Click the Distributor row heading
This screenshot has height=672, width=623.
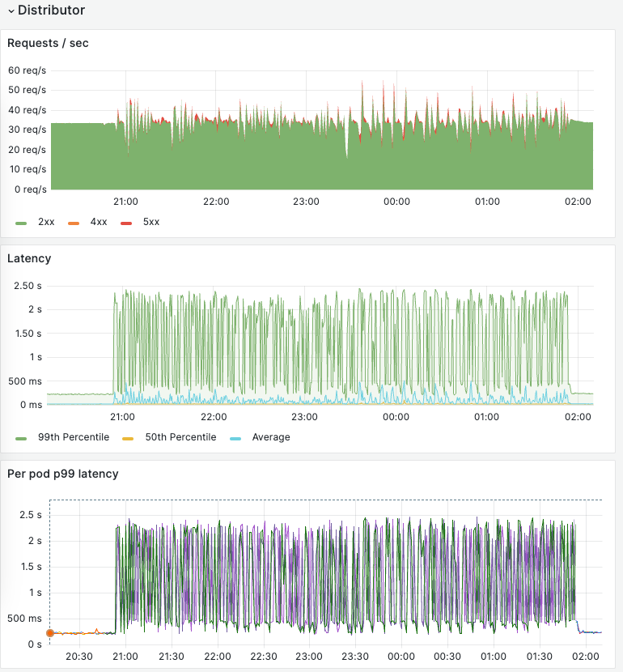coord(53,11)
